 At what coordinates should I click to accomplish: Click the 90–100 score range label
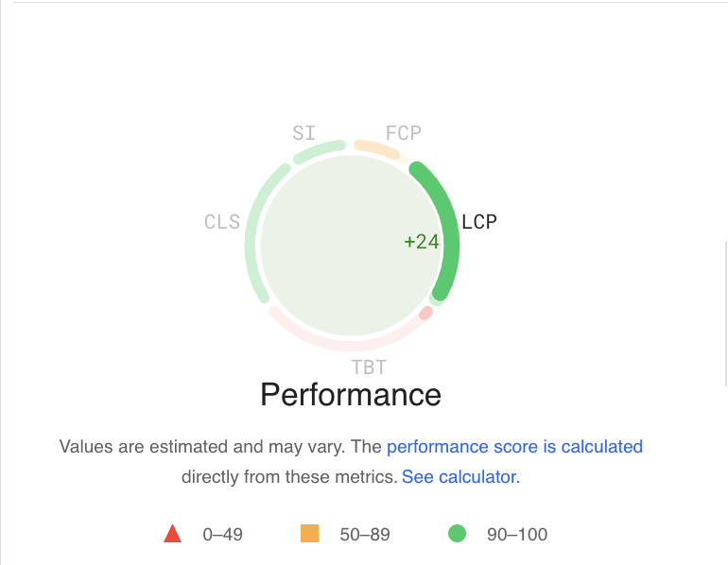[x=517, y=535]
